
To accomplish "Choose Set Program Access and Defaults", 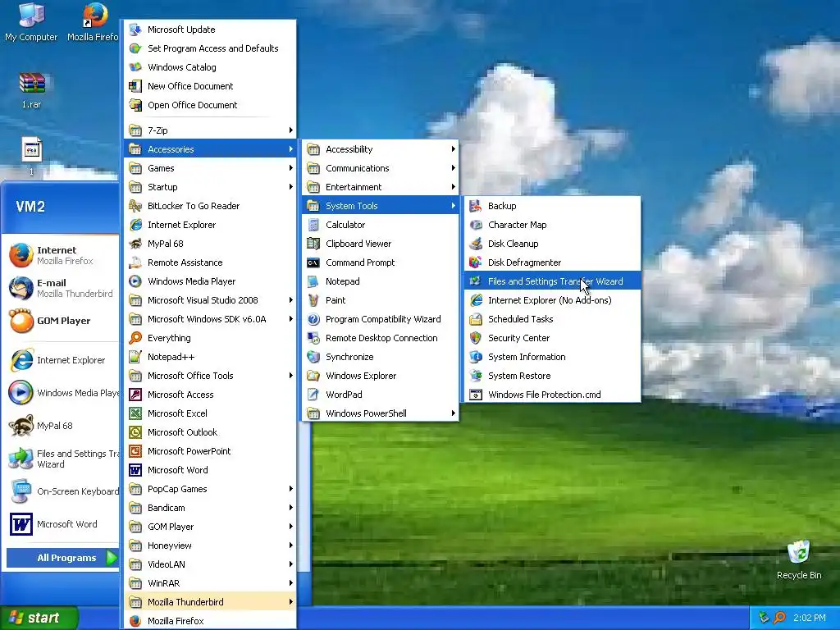I will (210, 48).
